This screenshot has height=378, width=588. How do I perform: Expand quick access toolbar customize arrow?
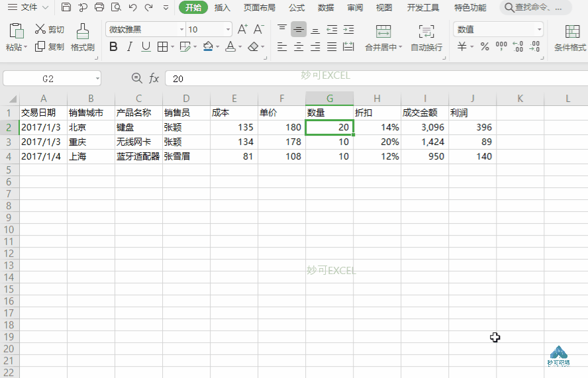click(166, 7)
